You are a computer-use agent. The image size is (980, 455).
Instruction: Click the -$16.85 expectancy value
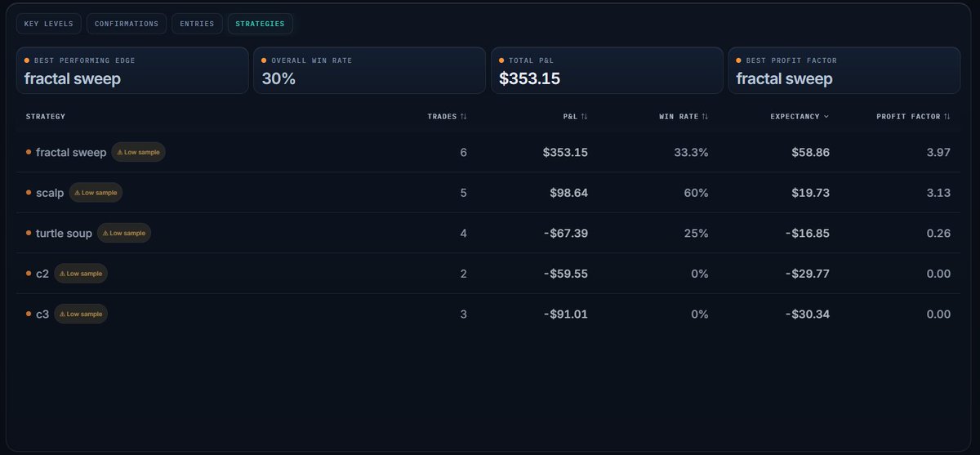point(807,233)
